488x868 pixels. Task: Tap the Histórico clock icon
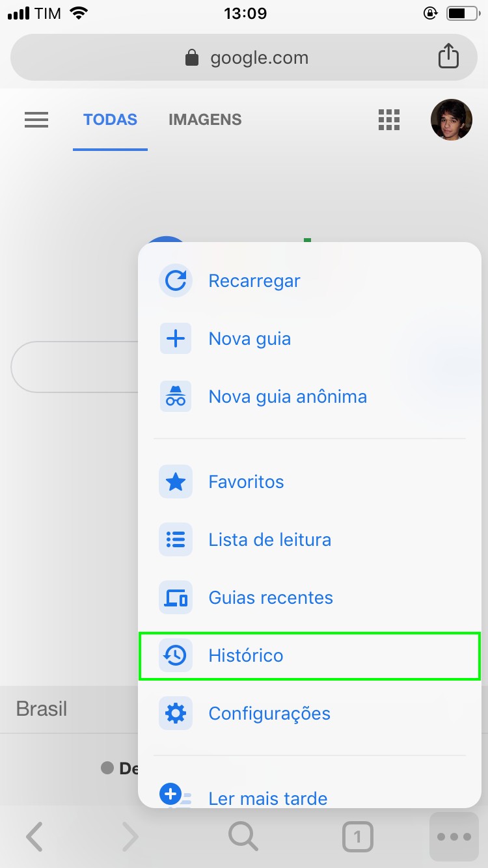click(x=176, y=656)
